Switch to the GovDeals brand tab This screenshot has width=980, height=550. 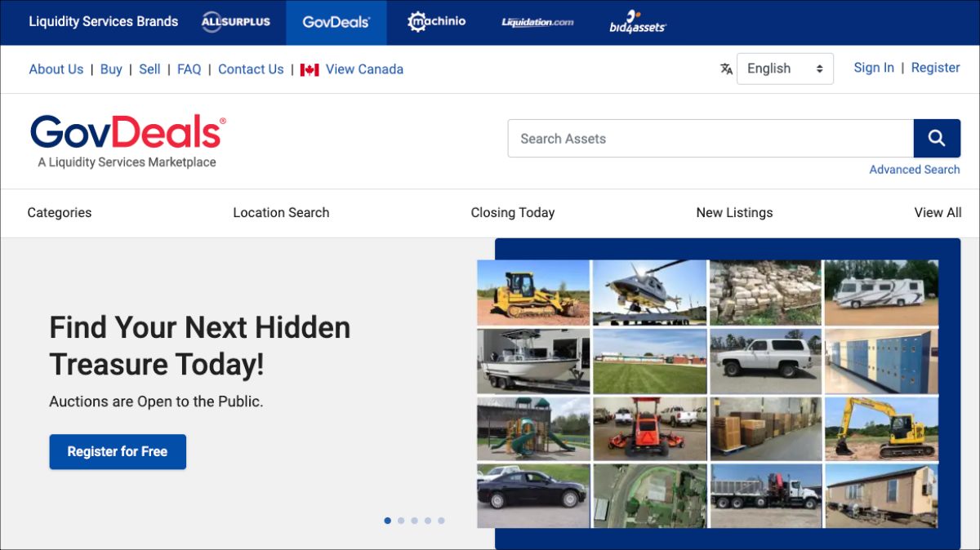(336, 22)
